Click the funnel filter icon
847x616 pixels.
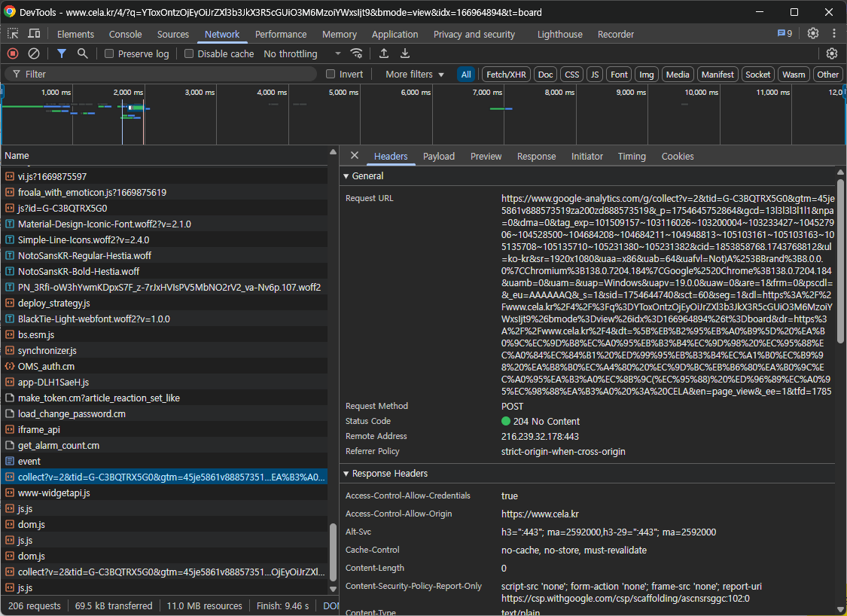62,53
